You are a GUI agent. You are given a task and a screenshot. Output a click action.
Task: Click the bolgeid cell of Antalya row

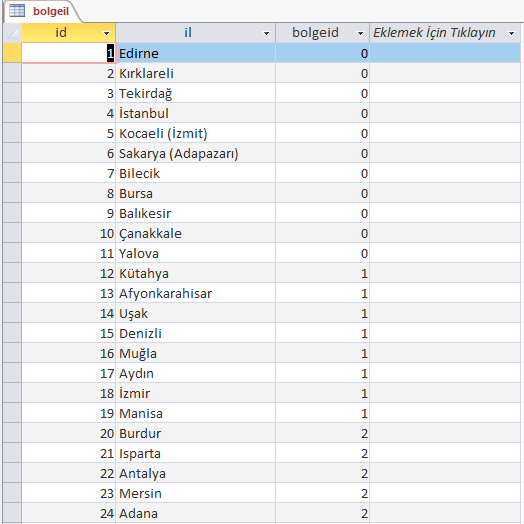[322, 474]
